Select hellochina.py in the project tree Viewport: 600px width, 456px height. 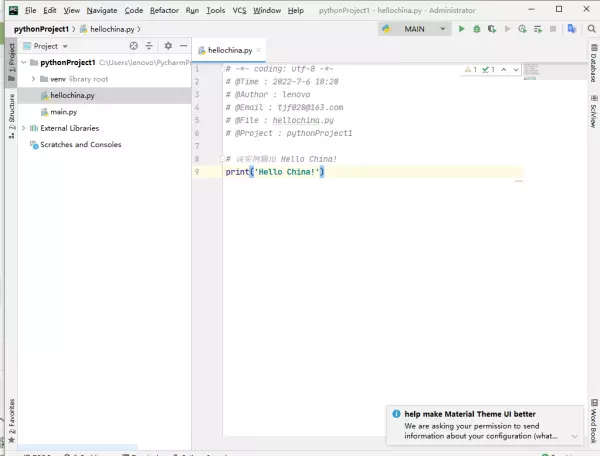pos(104,95)
